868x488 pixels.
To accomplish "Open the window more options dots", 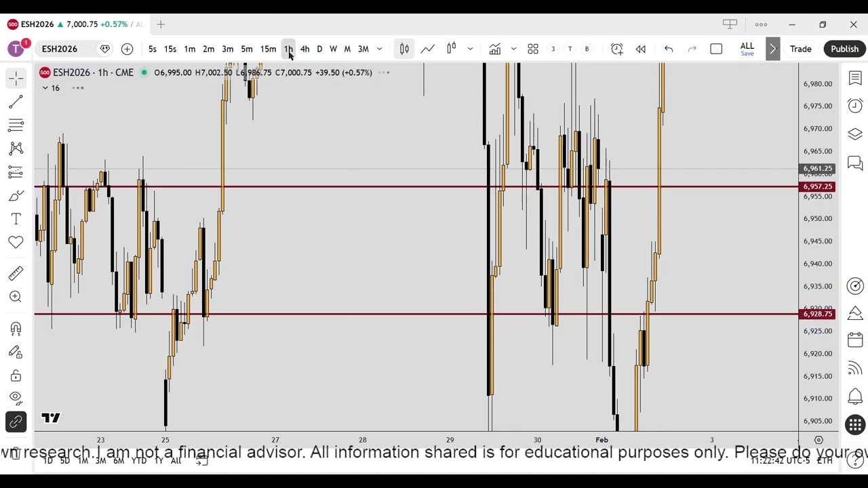I will click(x=761, y=24).
